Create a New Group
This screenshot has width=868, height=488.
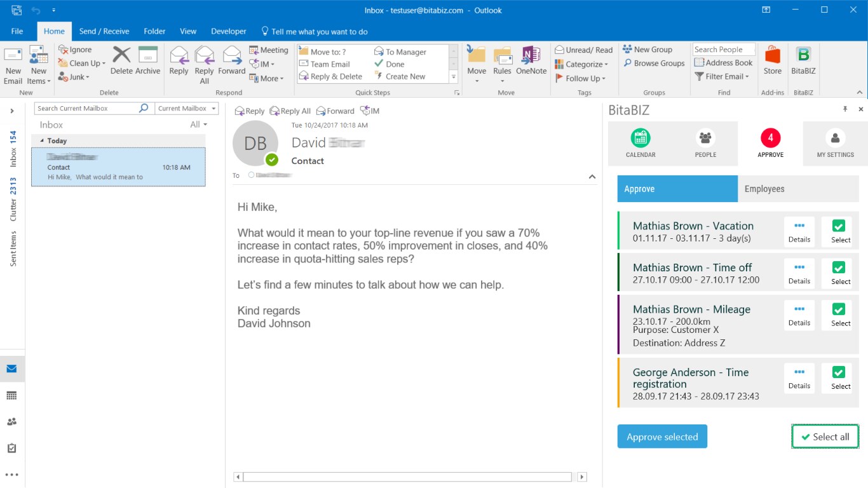[x=648, y=50]
